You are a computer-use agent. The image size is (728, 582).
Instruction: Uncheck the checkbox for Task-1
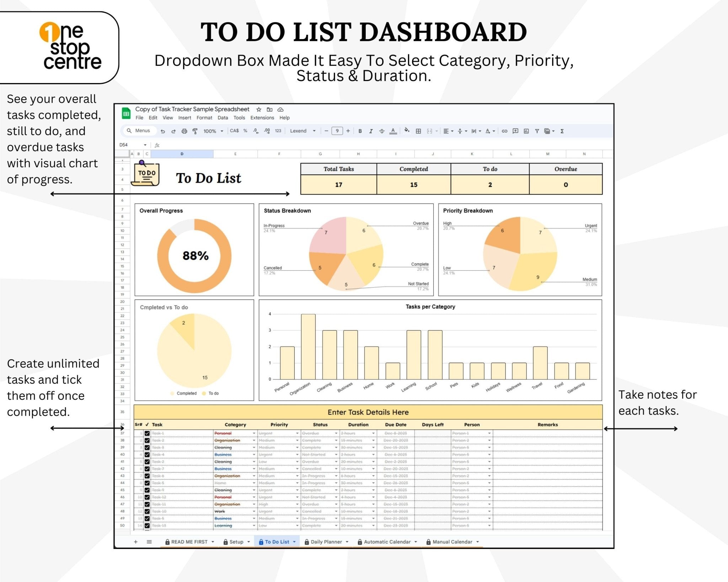147,433
